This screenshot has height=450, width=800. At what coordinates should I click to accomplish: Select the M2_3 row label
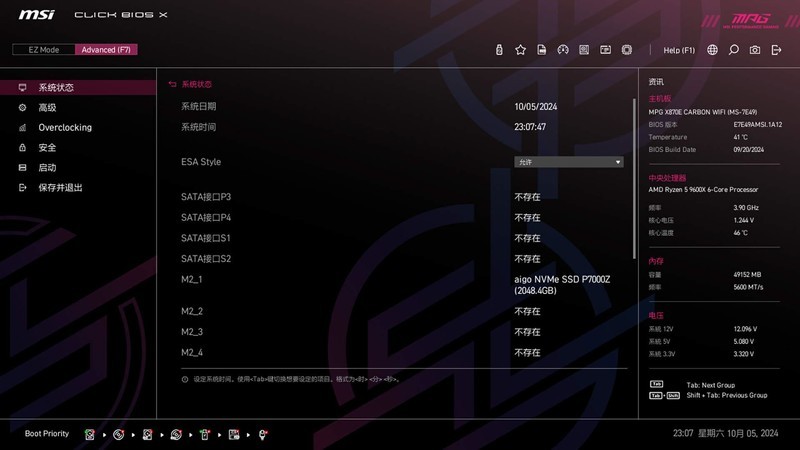click(x=192, y=332)
